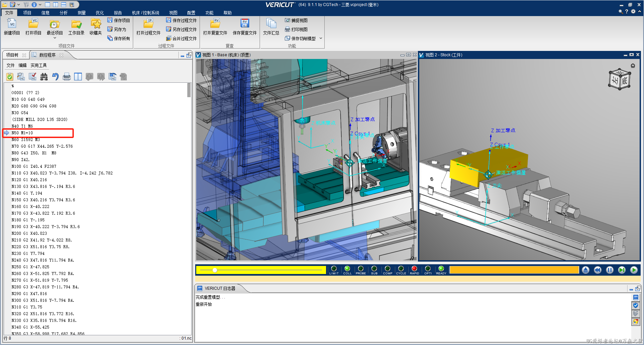The width and height of the screenshot is (644, 345).
Task: Open the 收藏夹 favorites folder
Action: [96, 27]
